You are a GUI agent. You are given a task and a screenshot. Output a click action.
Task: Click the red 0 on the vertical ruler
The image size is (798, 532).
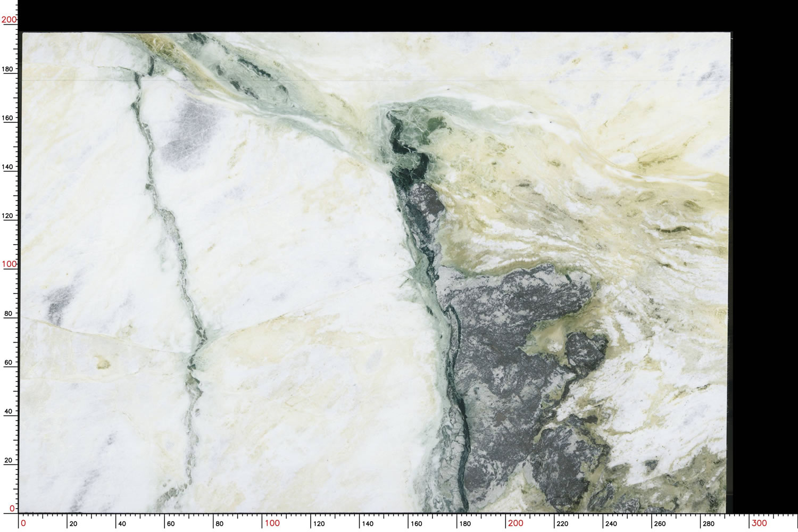click(12, 509)
